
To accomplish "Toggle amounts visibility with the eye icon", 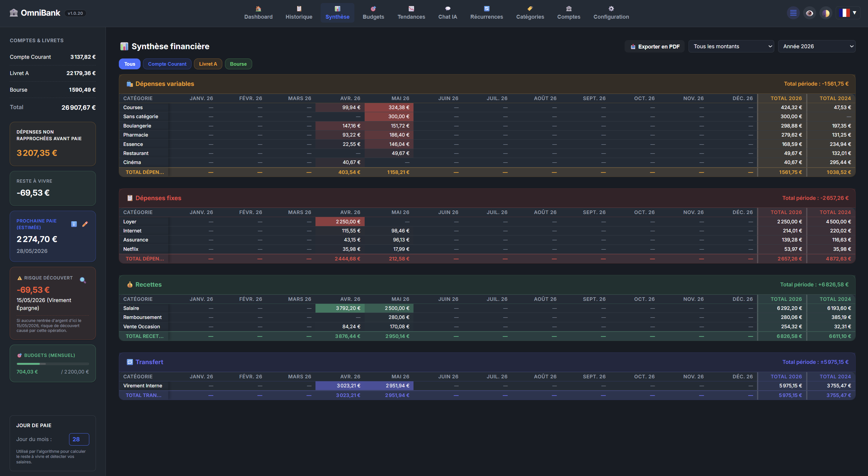I will click(x=809, y=13).
